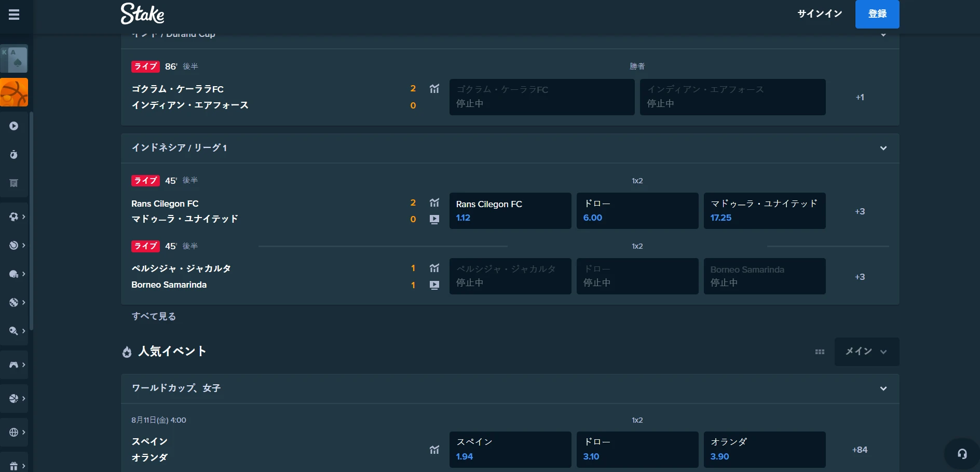This screenshot has height=472, width=980.
Task: Select the baseball icon in sidebar
Action: (14, 302)
